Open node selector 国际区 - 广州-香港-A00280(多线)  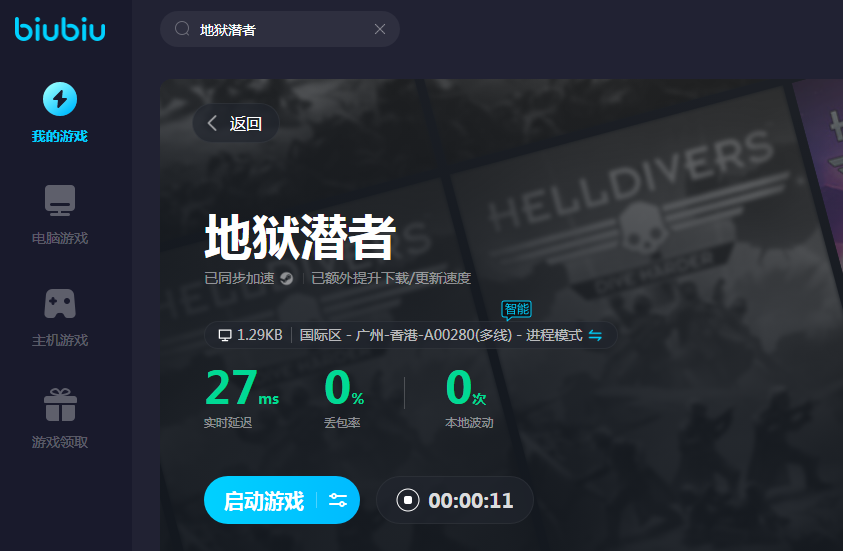point(406,335)
